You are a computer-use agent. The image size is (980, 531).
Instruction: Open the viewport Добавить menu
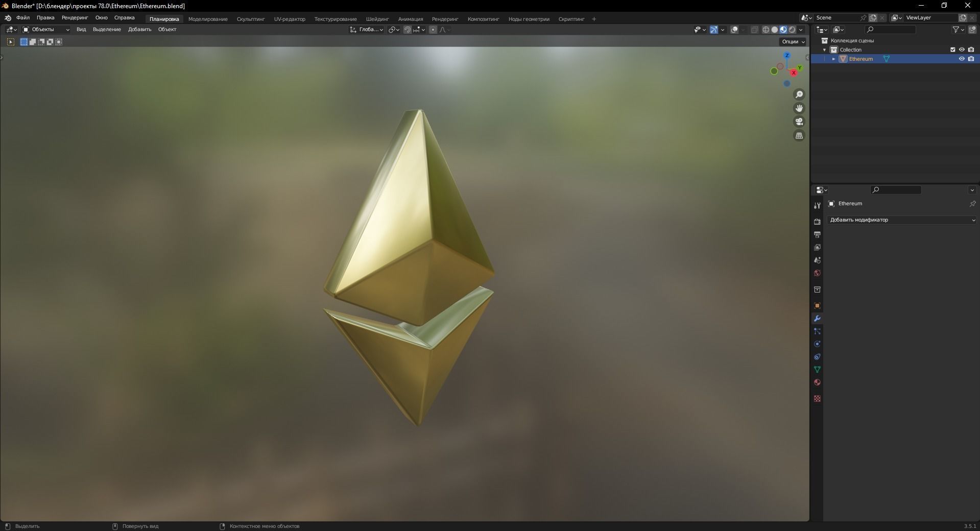[x=139, y=30]
